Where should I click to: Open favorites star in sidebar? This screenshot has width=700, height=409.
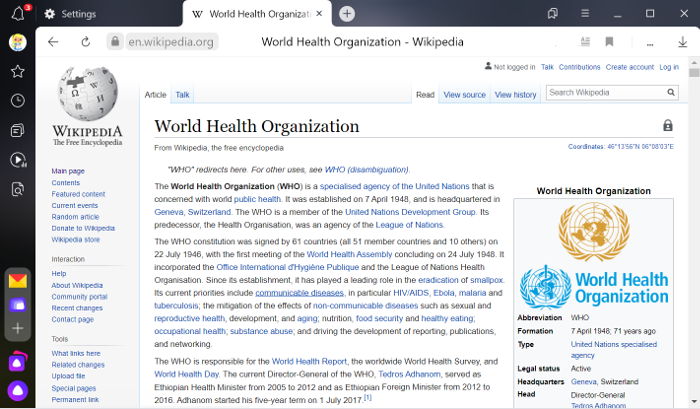(18, 71)
